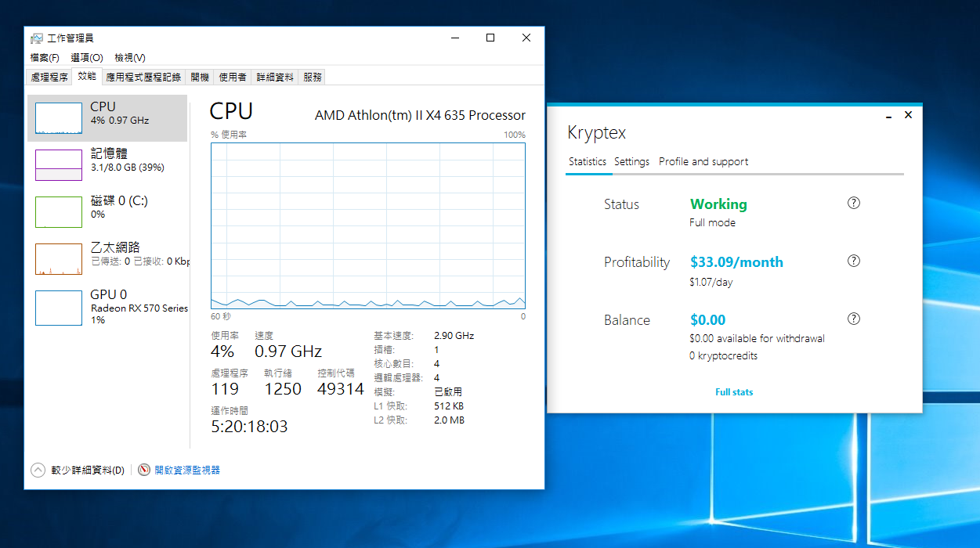This screenshot has height=548, width=980.
Task: Click the 2.90 GHz base speed value
Action: pos(454,336)
